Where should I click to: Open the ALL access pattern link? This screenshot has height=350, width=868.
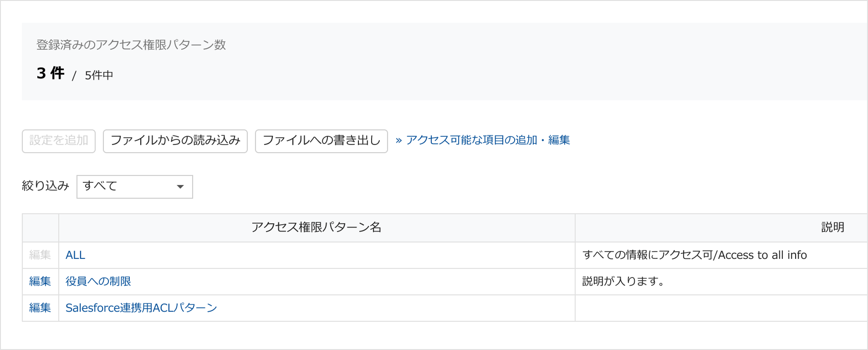pyautogui.click(x=76, y=255)
